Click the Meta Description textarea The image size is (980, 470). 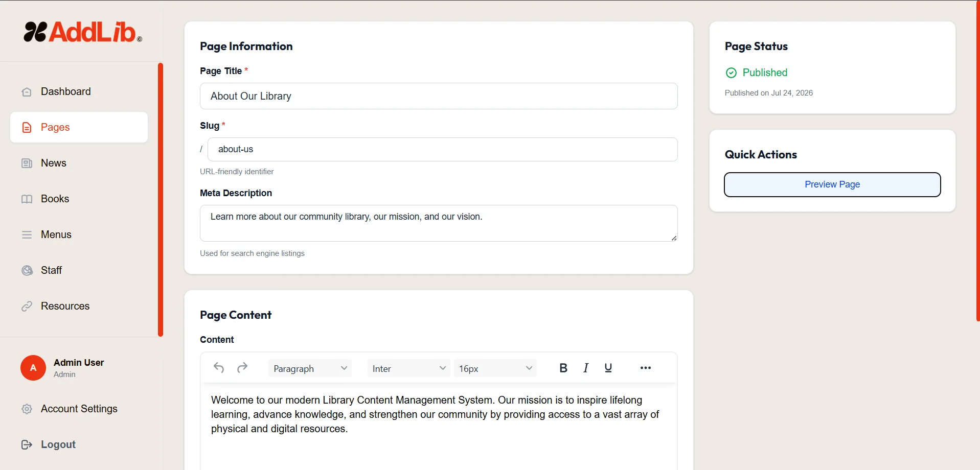(x=439, y=223)
